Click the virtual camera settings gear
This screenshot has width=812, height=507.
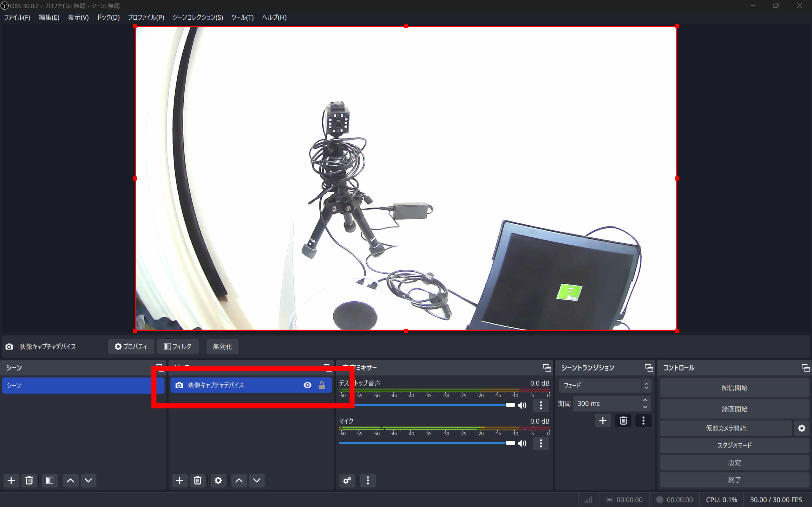pos(802,428)
